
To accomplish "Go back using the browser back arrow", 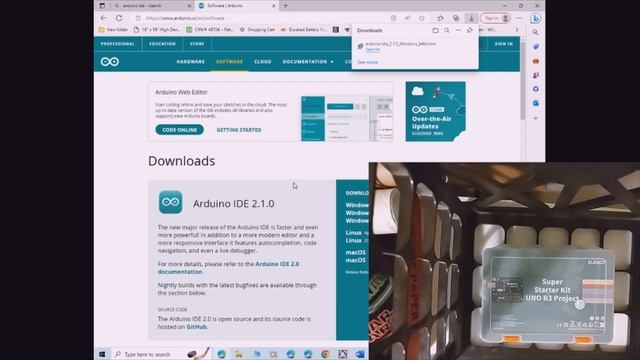I will coord(103,18).
